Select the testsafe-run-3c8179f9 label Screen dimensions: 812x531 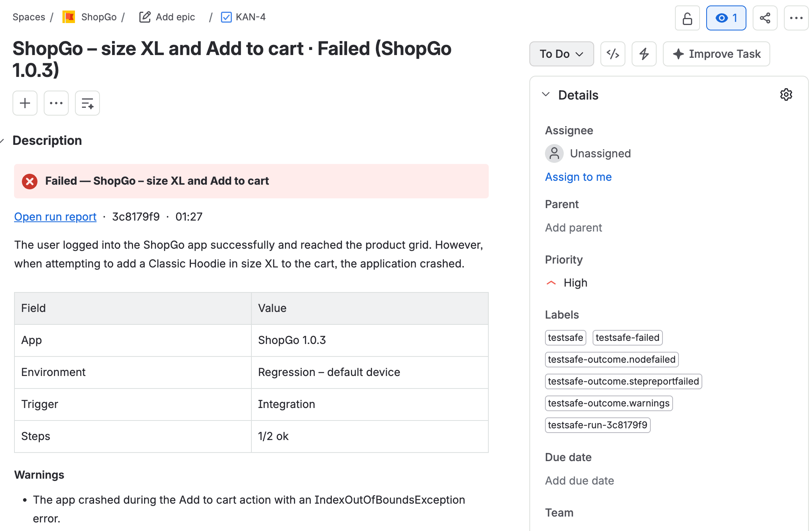(598, 425)
